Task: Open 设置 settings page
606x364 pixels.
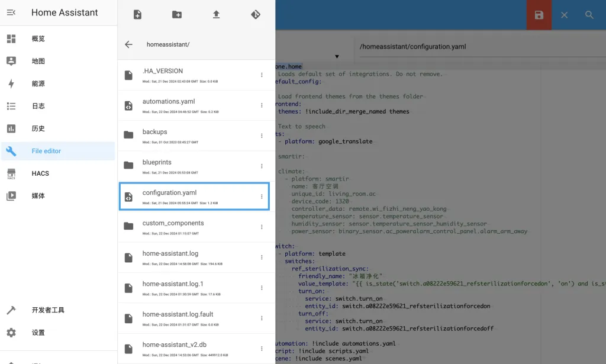Action: (58, 332)
